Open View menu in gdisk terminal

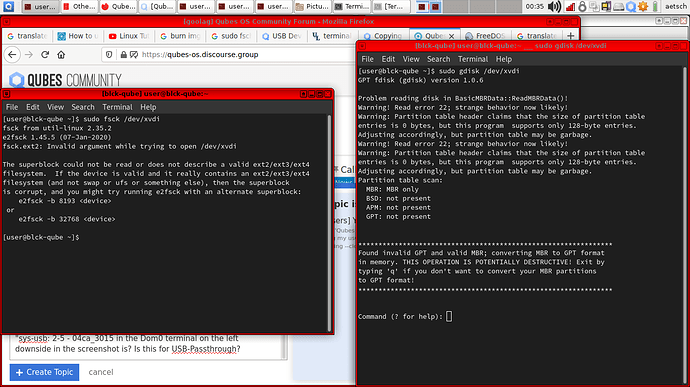[411, 59]
